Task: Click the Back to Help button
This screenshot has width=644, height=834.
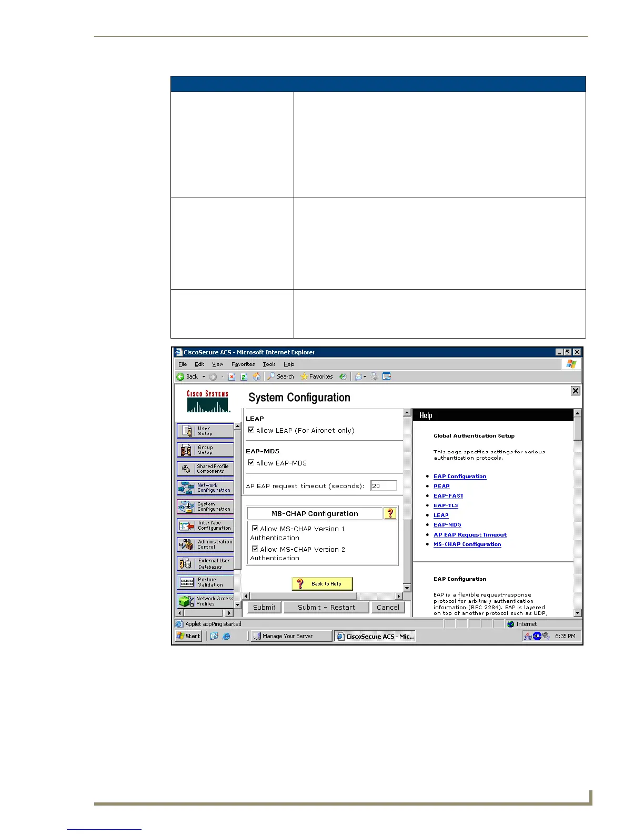Action: 322,583
